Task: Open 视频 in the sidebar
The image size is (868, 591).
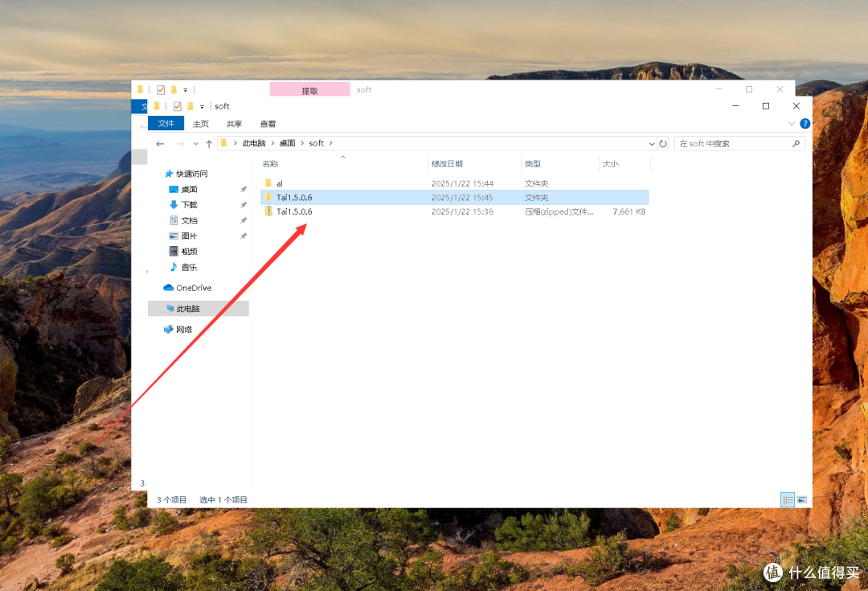Action: (190, 252)
